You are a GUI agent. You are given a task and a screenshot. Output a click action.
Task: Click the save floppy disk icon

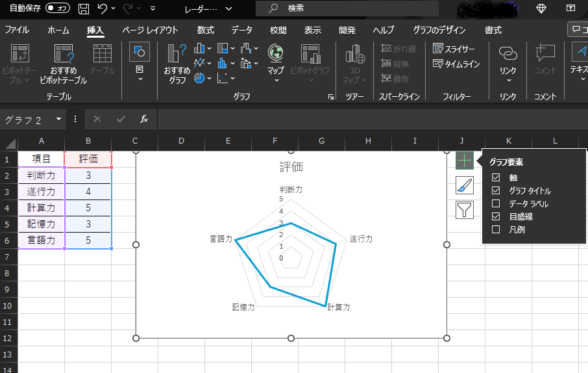pyautogui.click(x=83, y=8)
